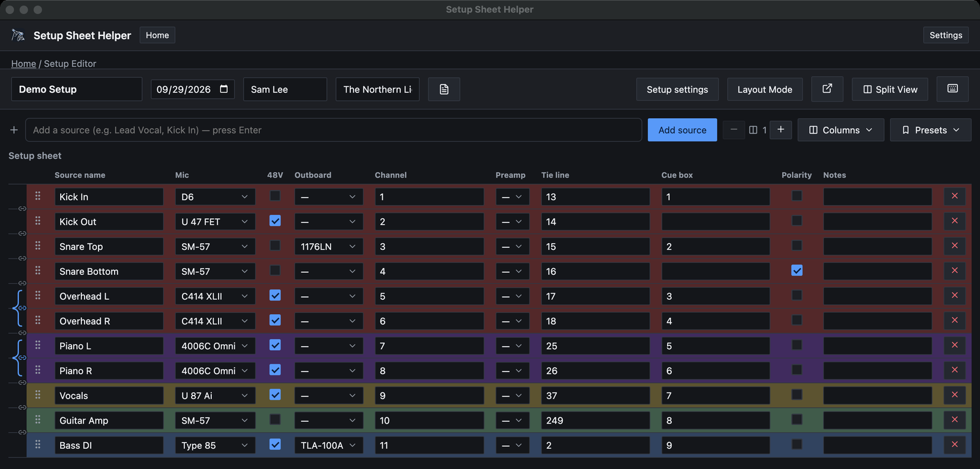Click the Source name column header

[80, 175]
